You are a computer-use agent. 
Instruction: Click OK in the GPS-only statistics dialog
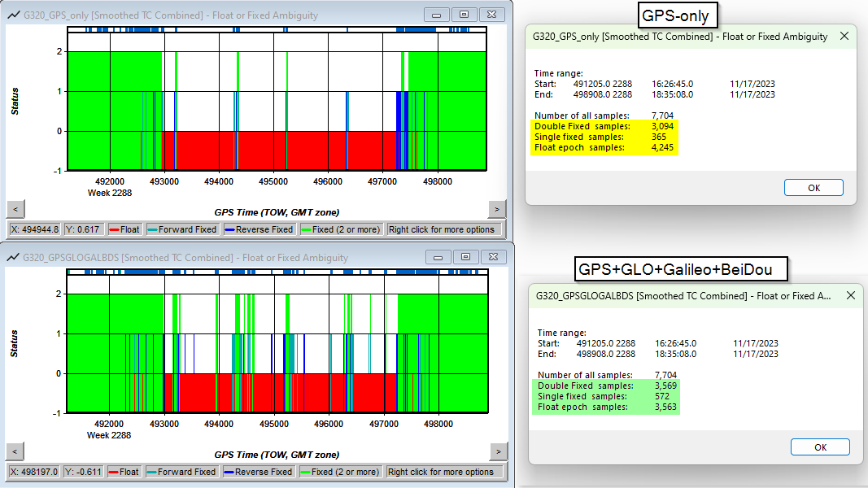(x=813, y=188)
